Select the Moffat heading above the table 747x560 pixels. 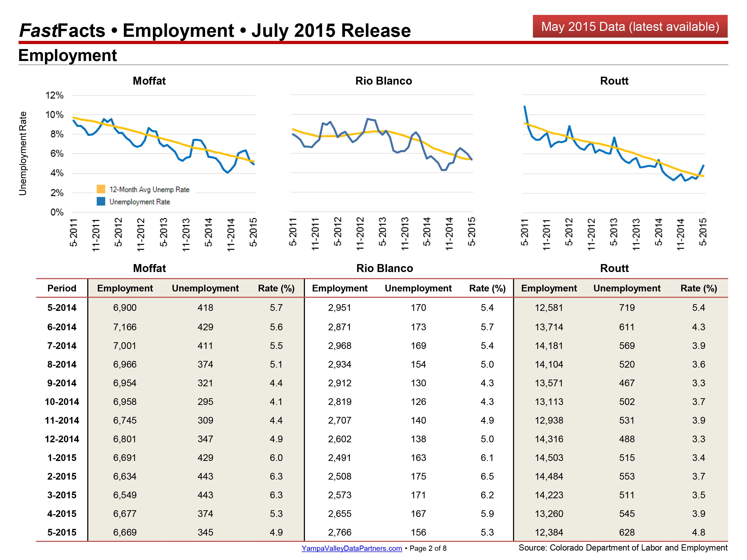pyautogui.click(x=150, y=268)
